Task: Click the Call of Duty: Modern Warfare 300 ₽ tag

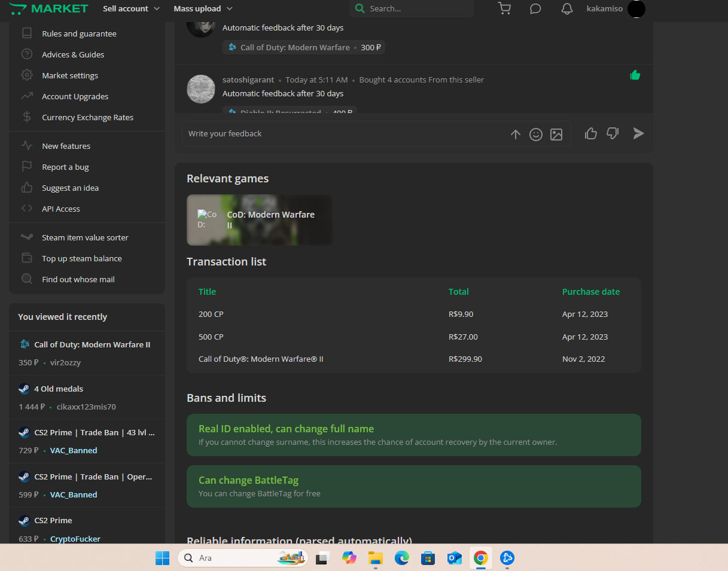Action: (304, 47)
